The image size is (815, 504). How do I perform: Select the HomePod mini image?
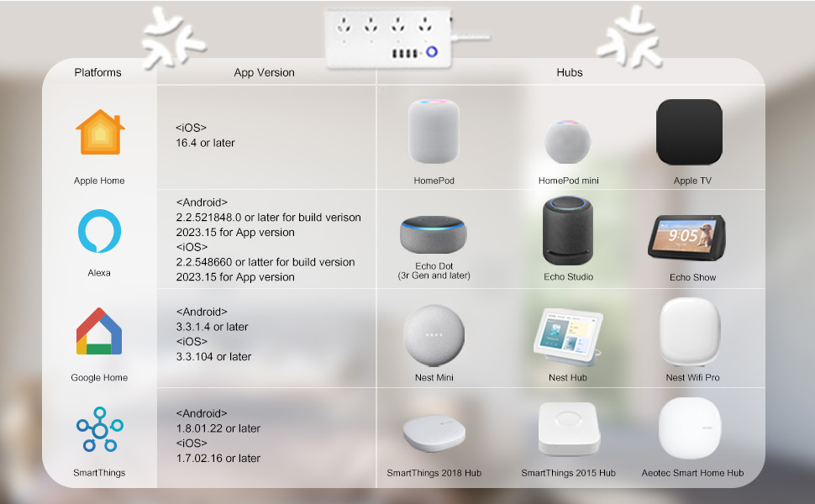click(568, 141)
